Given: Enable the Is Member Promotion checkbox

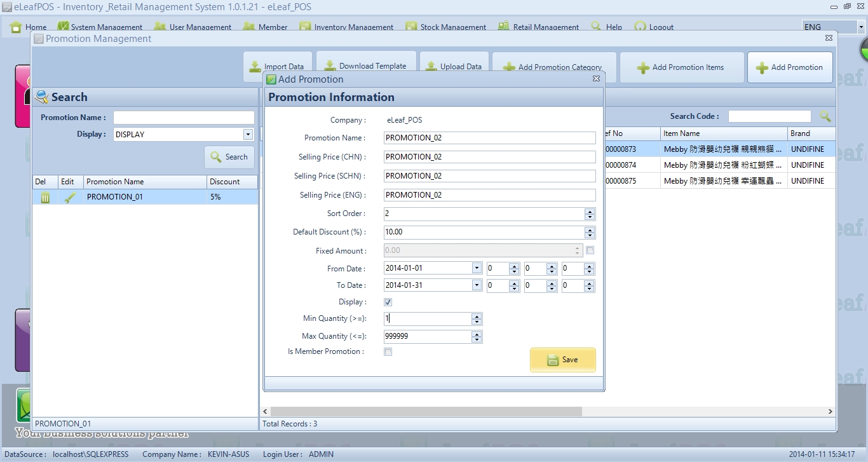Looking at the screenshot, I should 388,352.
